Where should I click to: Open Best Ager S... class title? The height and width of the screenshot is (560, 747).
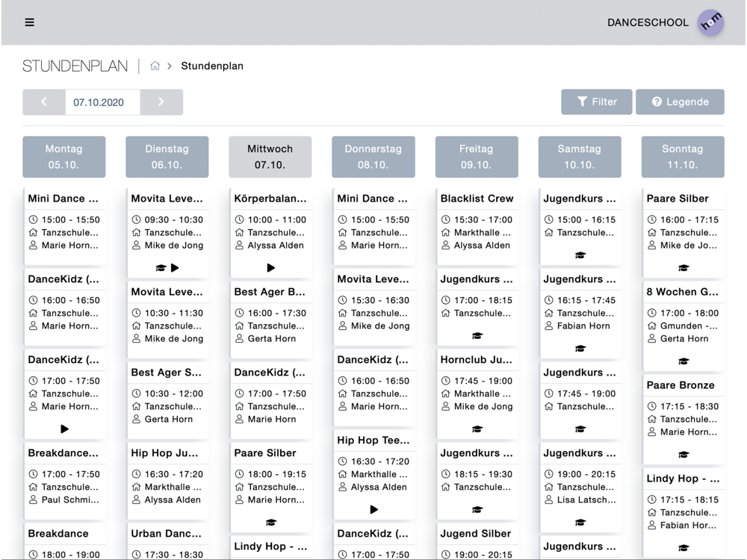167,373
